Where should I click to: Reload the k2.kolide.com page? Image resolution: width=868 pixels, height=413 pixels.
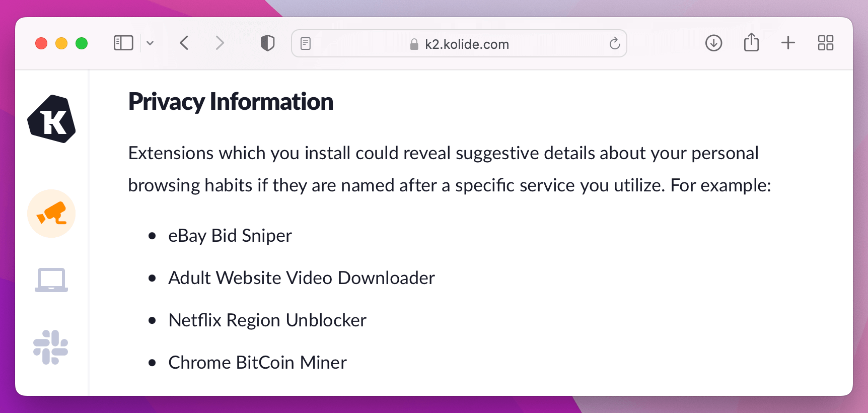(614, 43)
